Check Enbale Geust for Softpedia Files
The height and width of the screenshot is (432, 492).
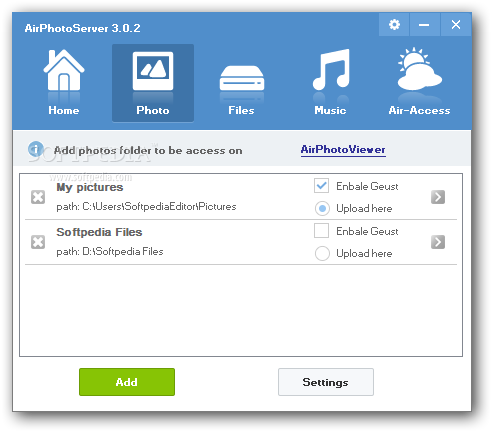click(x=321, y=231)
